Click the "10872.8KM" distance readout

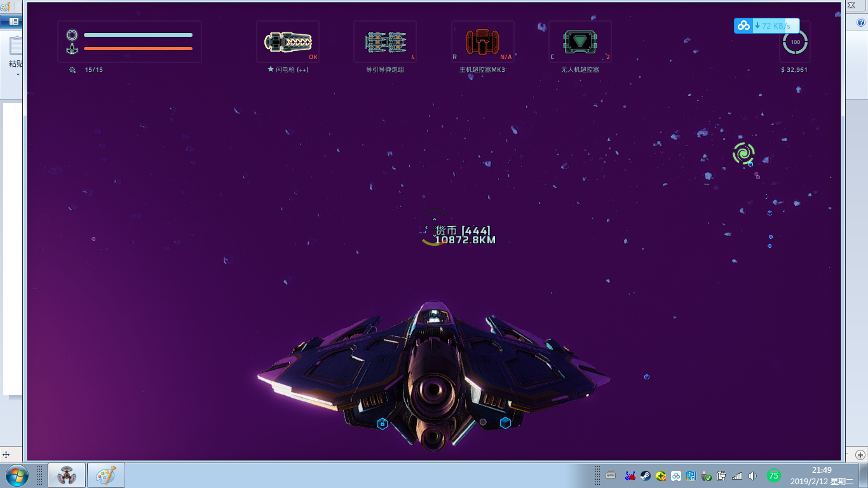pos(465,240)
